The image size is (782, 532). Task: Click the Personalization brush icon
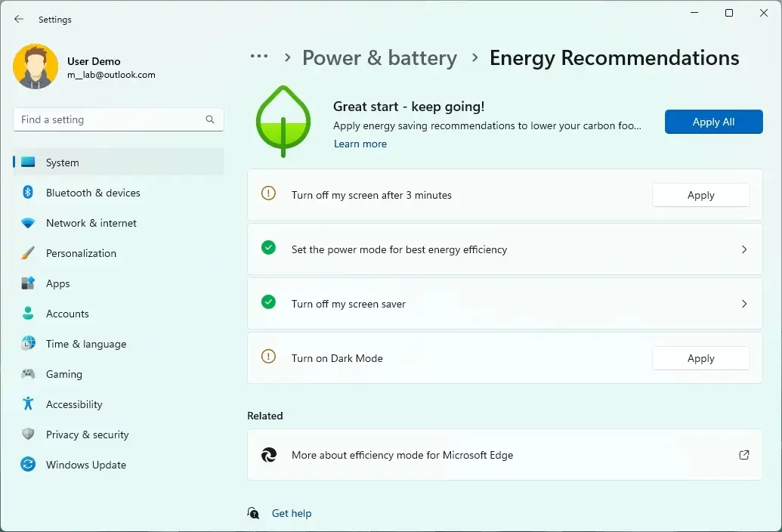pyautogui.click(x=27, y=253)
